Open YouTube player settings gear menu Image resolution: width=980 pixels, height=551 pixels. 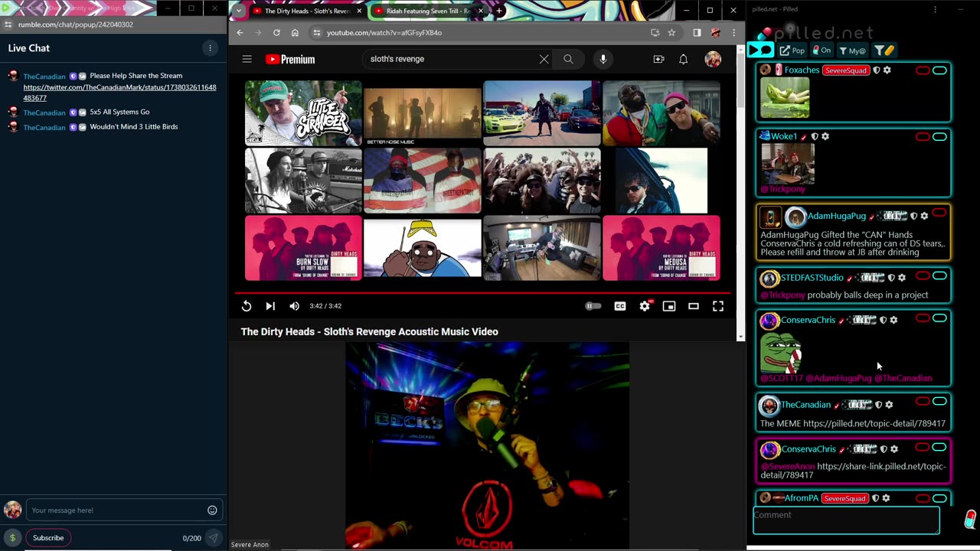[645, 306]
